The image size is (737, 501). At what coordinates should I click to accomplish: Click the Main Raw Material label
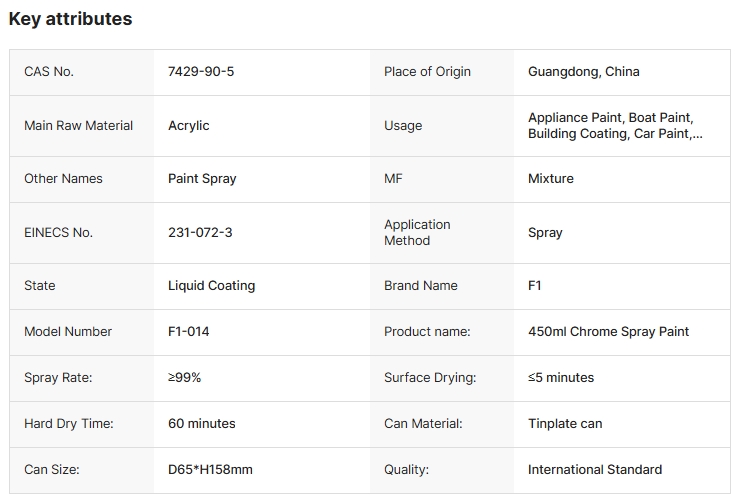pos(78,126)
